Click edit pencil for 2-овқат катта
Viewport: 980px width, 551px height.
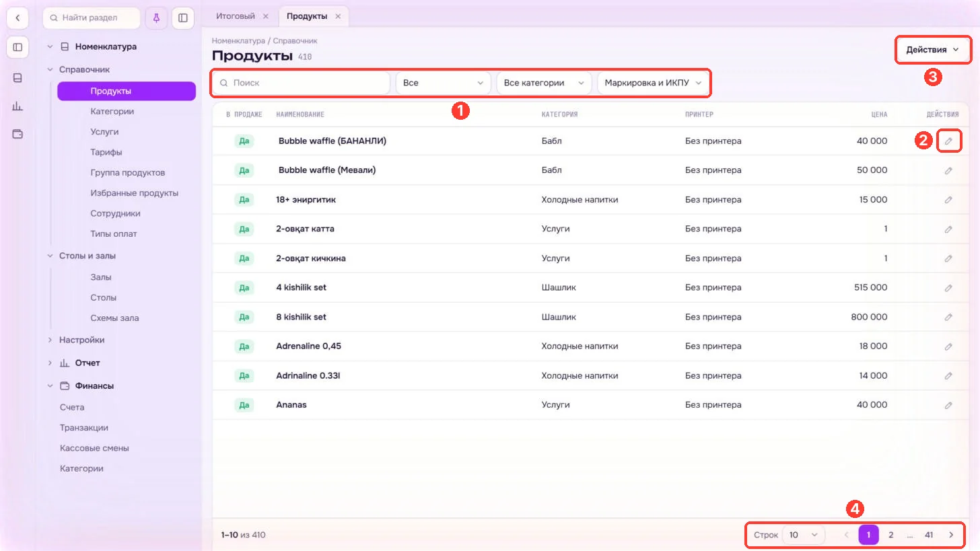[x=948, y=229]
